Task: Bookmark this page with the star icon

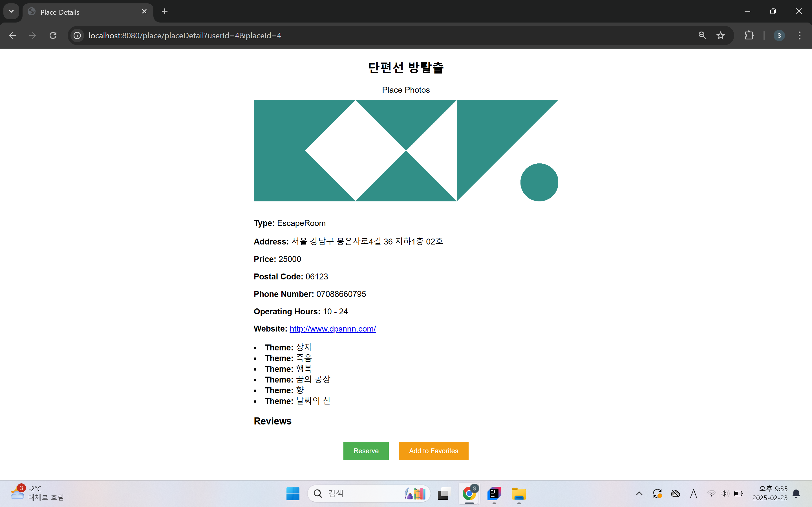Action: [x=720, y=35]
